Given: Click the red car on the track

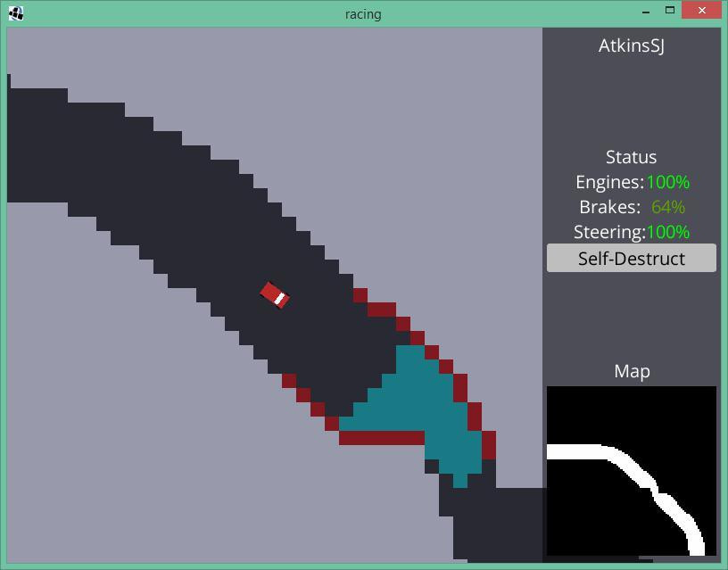Looking at the screenshot, I should 275,295.
